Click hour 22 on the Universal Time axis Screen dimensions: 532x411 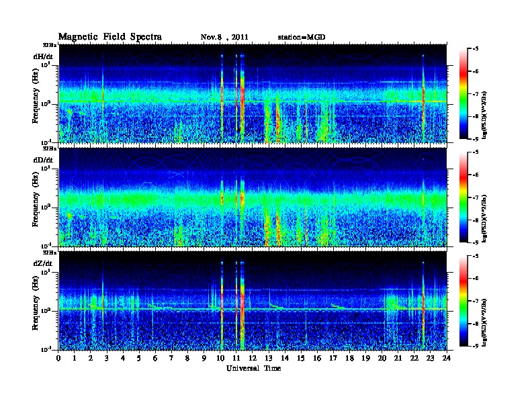(414, 358)
